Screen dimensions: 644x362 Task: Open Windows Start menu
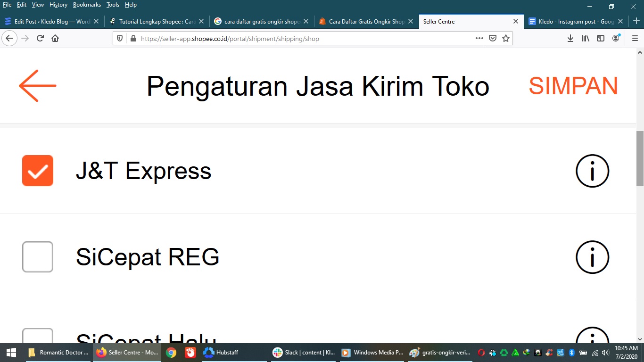pos(11,353)
